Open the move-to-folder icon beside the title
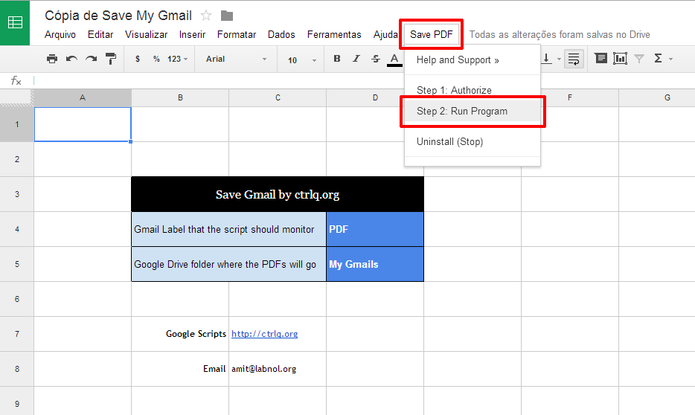This screenshot has height=415, width=695. click(x=227, y=16)
